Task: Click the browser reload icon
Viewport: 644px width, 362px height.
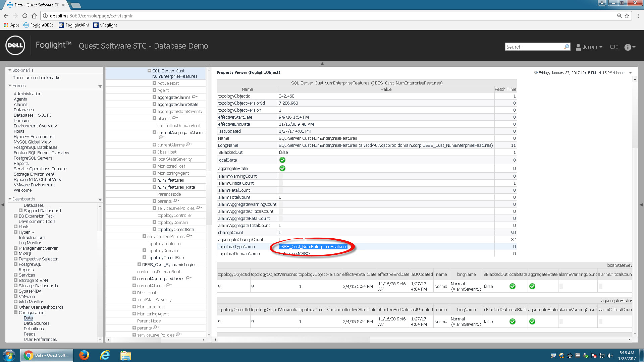Action: click(25, 16)
